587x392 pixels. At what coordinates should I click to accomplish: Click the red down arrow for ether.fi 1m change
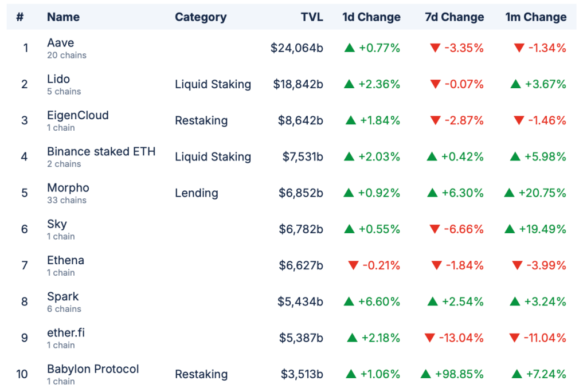(x=514, y=338)
